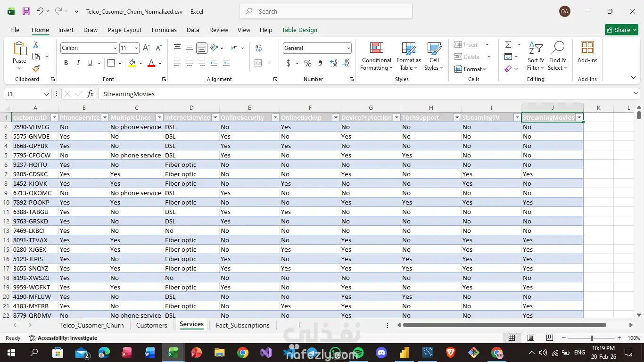Expand the Number Format dropdown showing General
This screenshot has width=644, height=362.
[x=348, y=48]
